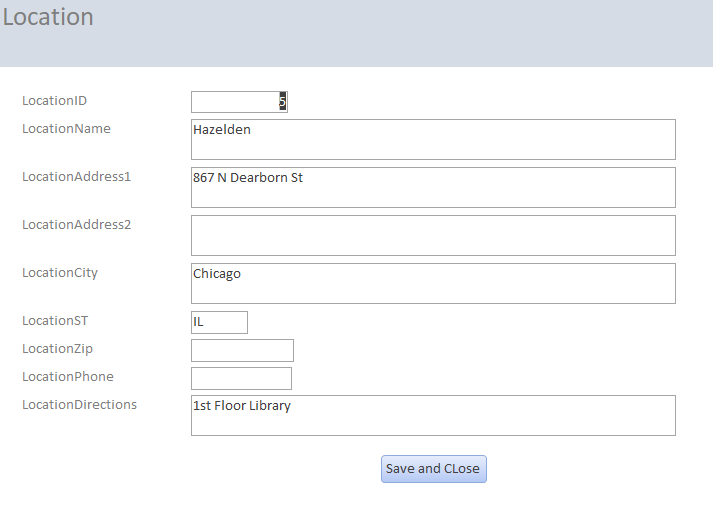Select the LocationName label
713x530 pixels.
coord(66,129)
